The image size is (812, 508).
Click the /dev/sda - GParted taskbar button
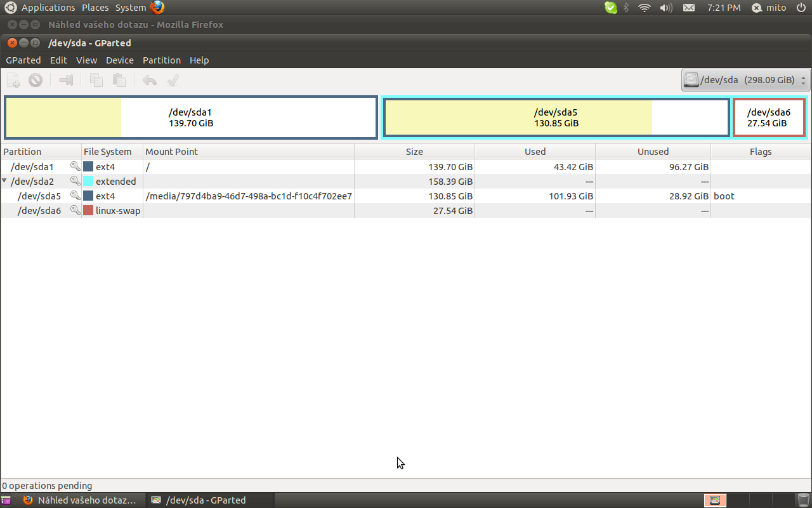[x=210, y=500]
